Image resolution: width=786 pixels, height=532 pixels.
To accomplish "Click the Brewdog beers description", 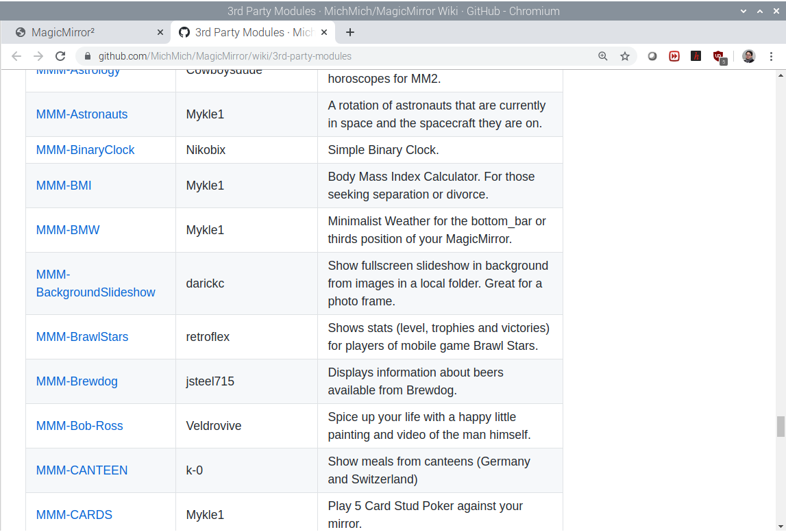I will coord(415,381).
